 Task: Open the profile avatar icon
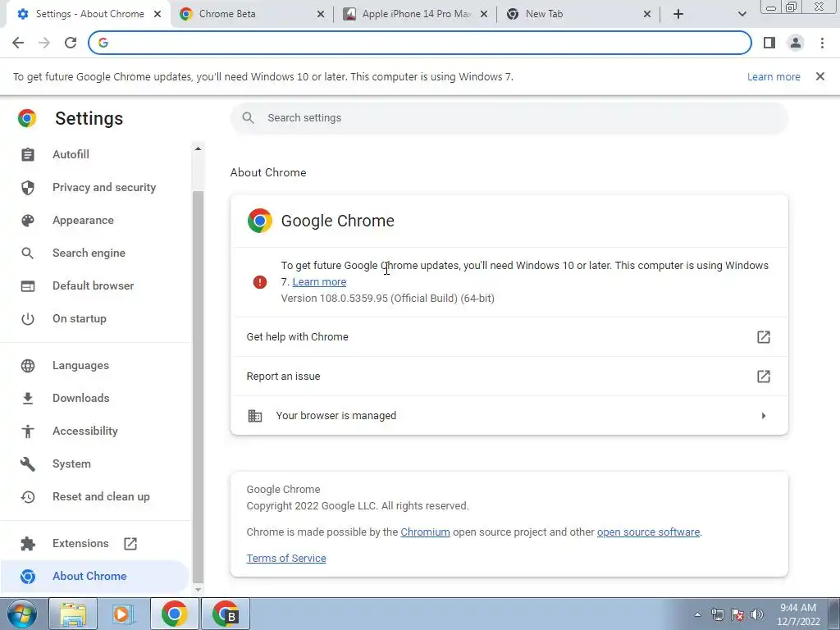(796, 43)
